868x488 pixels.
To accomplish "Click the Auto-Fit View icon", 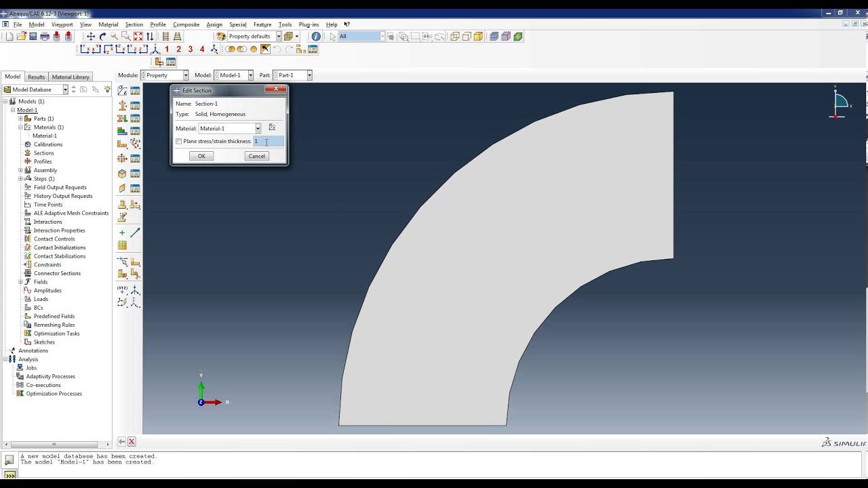I will tap(138, 37).
